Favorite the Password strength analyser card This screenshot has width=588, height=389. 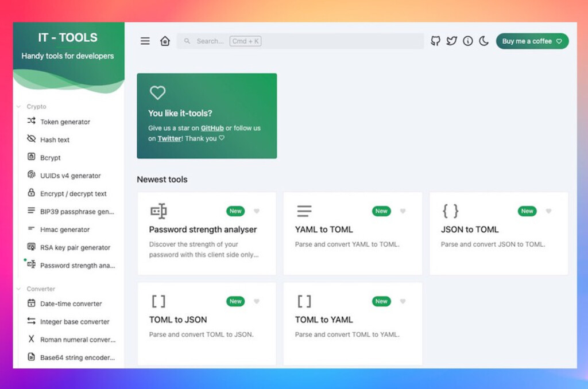coord(257,211)
